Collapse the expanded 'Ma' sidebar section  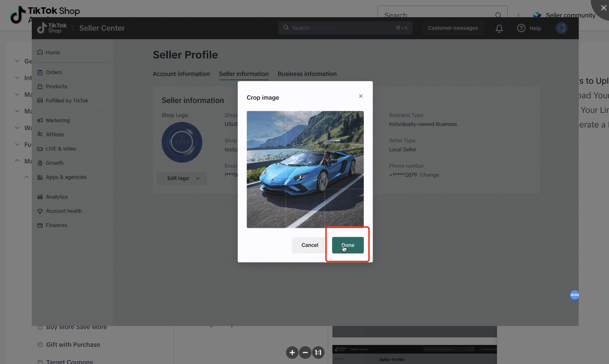pyautogui.click(x=17, y=161)
